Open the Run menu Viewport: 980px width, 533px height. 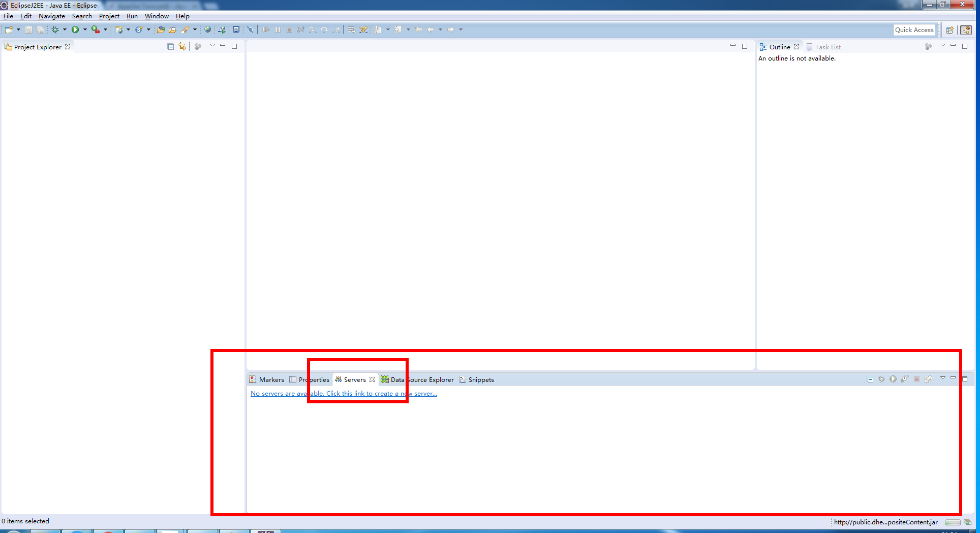132,16
